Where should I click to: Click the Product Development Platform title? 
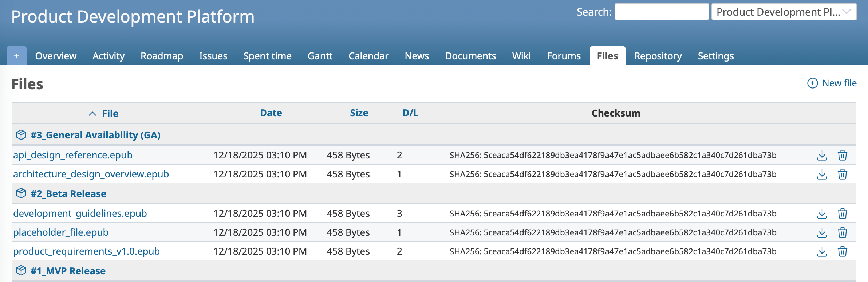coord(133,17)
